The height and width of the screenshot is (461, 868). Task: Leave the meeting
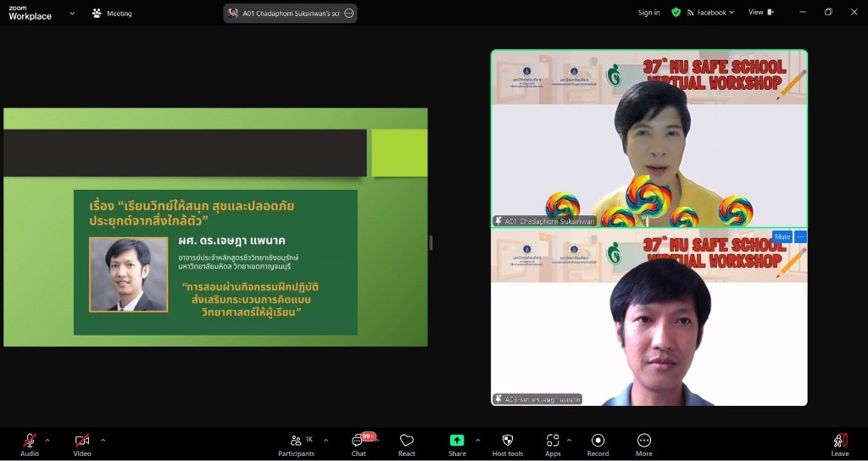[x=840, y=445]
